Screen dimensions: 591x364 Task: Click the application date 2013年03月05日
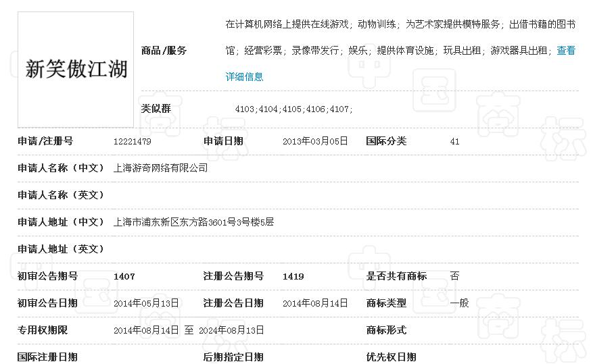[315, 141]
